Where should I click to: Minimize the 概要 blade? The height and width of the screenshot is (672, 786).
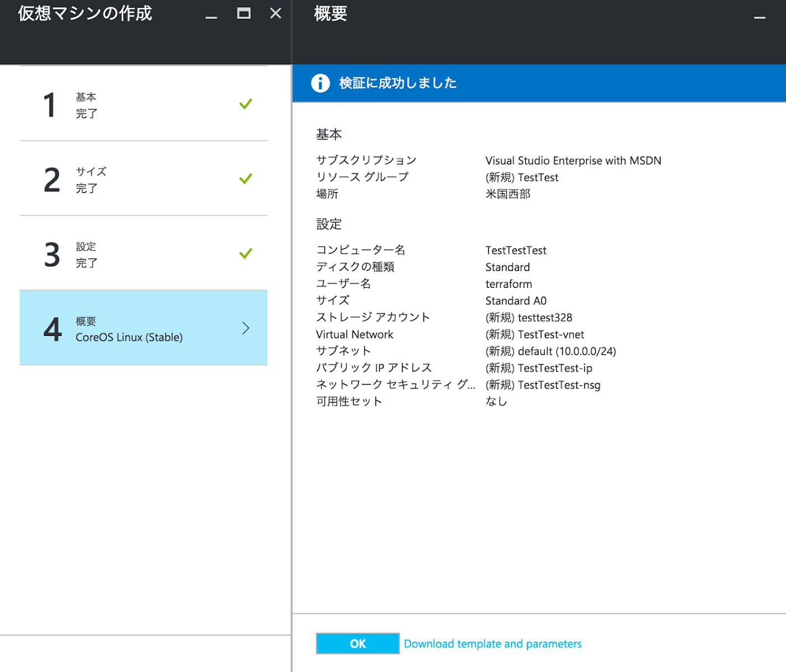pos(759,16)
